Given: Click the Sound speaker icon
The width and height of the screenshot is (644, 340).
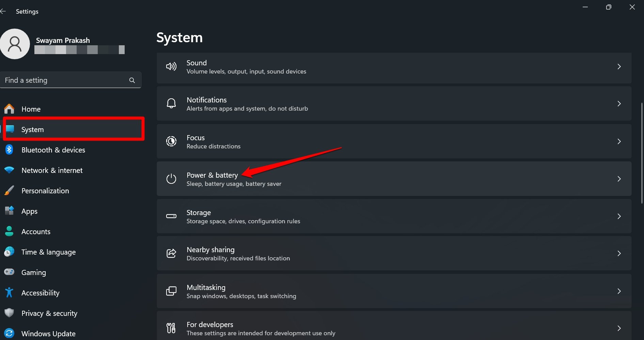Looking at the screenshot, I should pyautogui.click(x=171, y=67).
